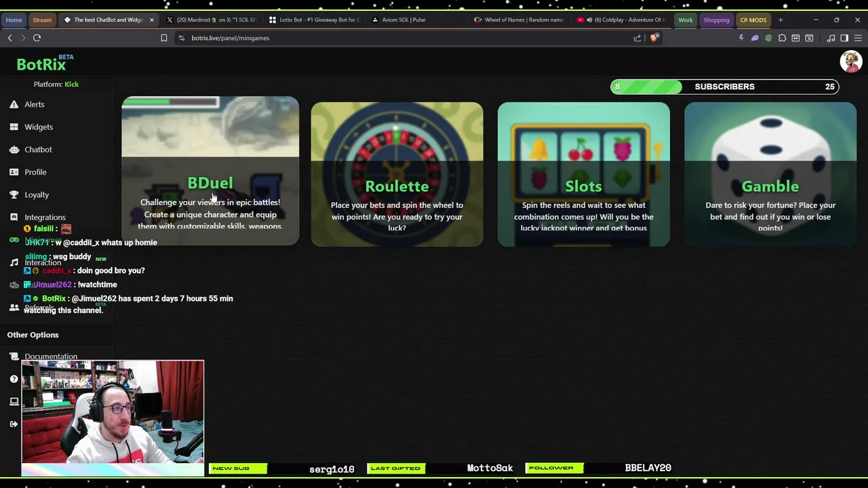Image resolution: width=868 pixels, height=488 pixels.
Task: Click the music note playlist icon in toolbar
Action: coord(831,38)
